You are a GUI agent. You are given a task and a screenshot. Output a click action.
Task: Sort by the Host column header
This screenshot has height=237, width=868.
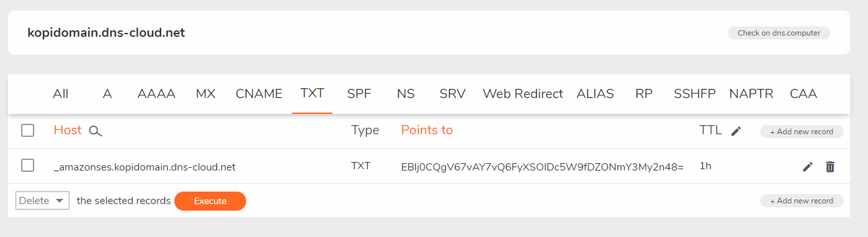click(68, 130)
